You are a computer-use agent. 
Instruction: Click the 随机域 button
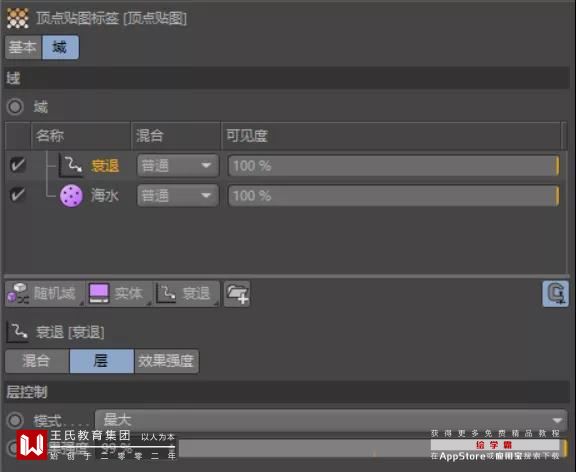click(45, 294)
